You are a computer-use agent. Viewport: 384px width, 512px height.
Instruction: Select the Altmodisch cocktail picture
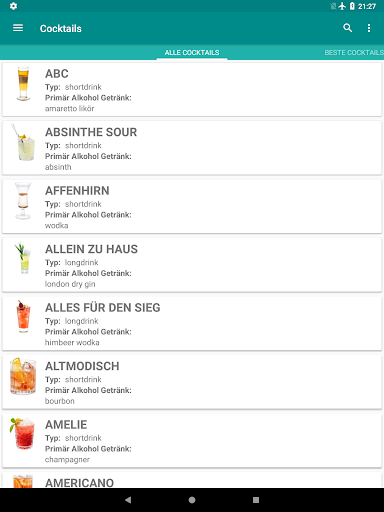click(x=23, y=376)
